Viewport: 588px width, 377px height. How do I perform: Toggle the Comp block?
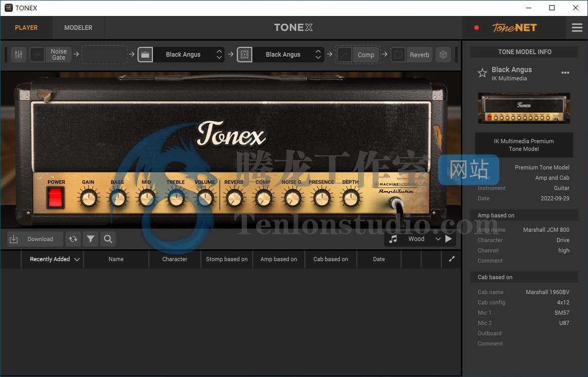point(358,55)
